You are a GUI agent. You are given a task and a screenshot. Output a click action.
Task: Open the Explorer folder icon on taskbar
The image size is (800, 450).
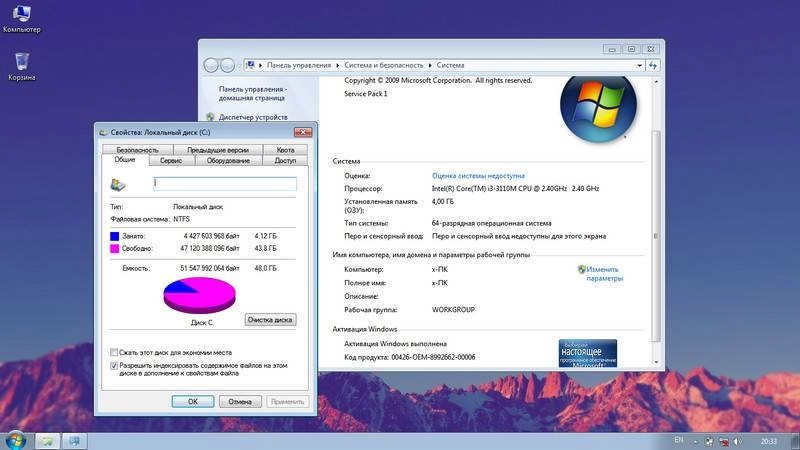47,441
